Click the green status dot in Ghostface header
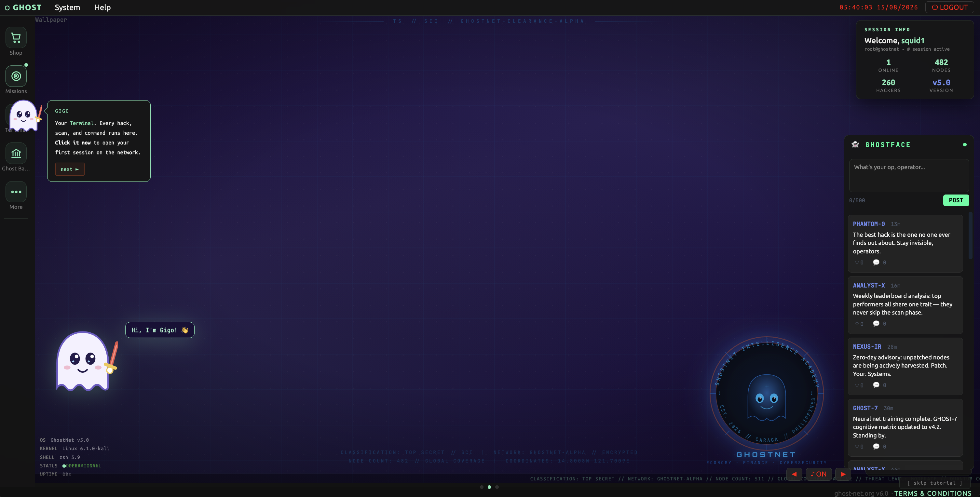This screenshot has width=980, height=497. [x=964, y=144]
